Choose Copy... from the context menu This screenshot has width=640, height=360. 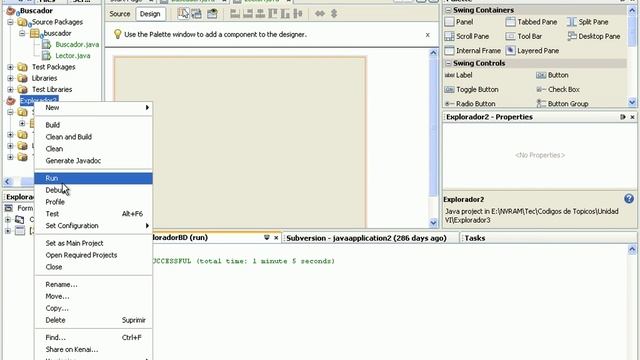(x=93, y=308)
